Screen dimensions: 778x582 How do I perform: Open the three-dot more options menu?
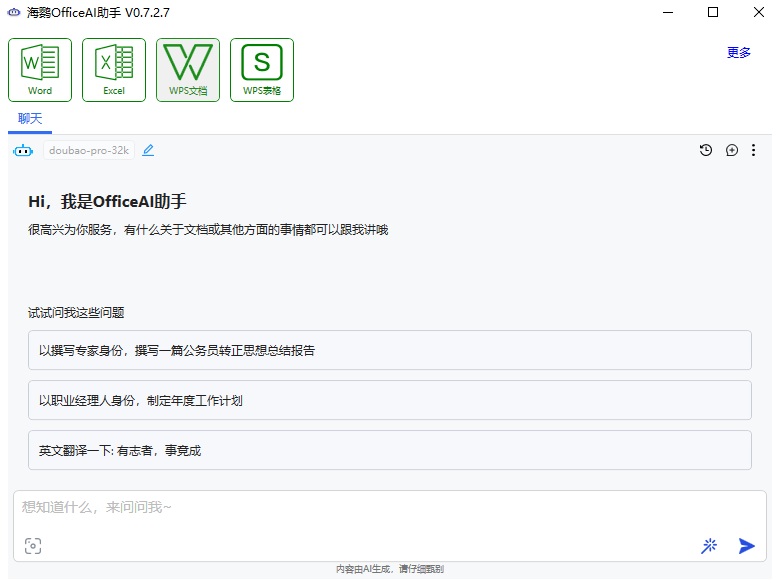pos(753,150)
